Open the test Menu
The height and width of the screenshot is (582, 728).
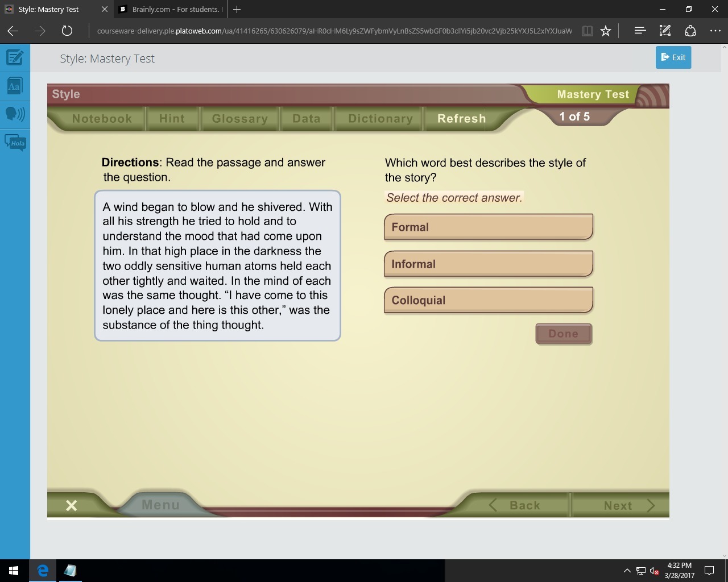(160, 505)
